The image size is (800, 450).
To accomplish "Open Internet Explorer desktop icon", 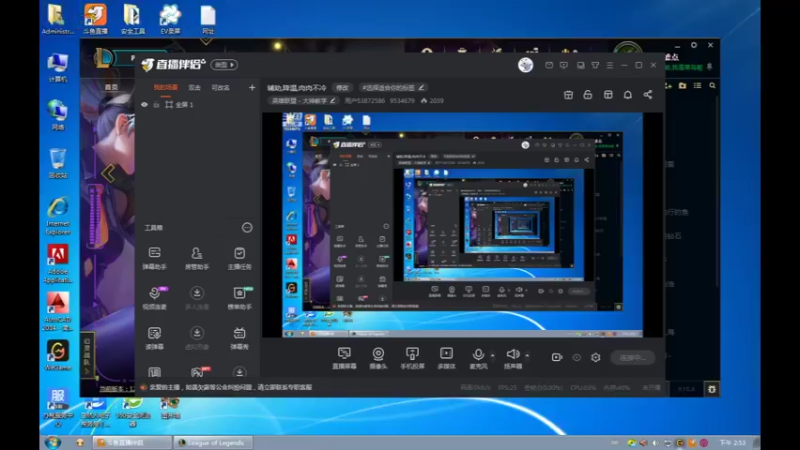I will tap(58, 216).
